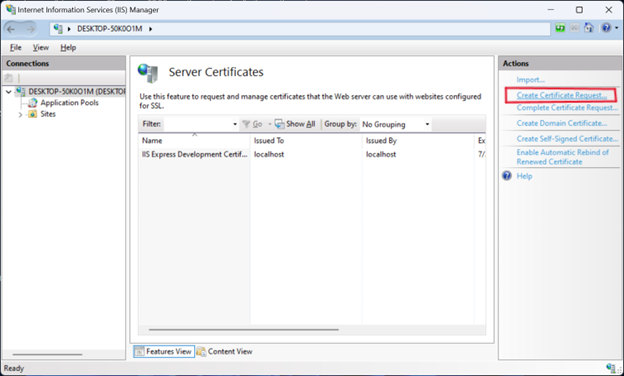Open the blue Help icon in the toolbar
Screen dimensions: 624x376
[x=606, y=28]
